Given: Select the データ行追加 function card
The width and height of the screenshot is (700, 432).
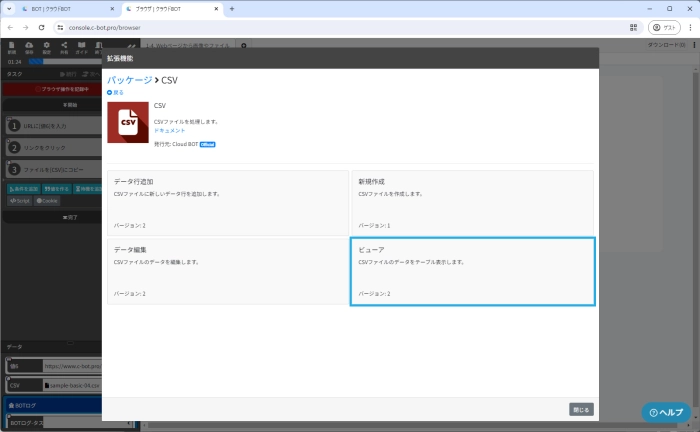Looking at the screenshot, I should pyautogui.click(x=228, y=203).
